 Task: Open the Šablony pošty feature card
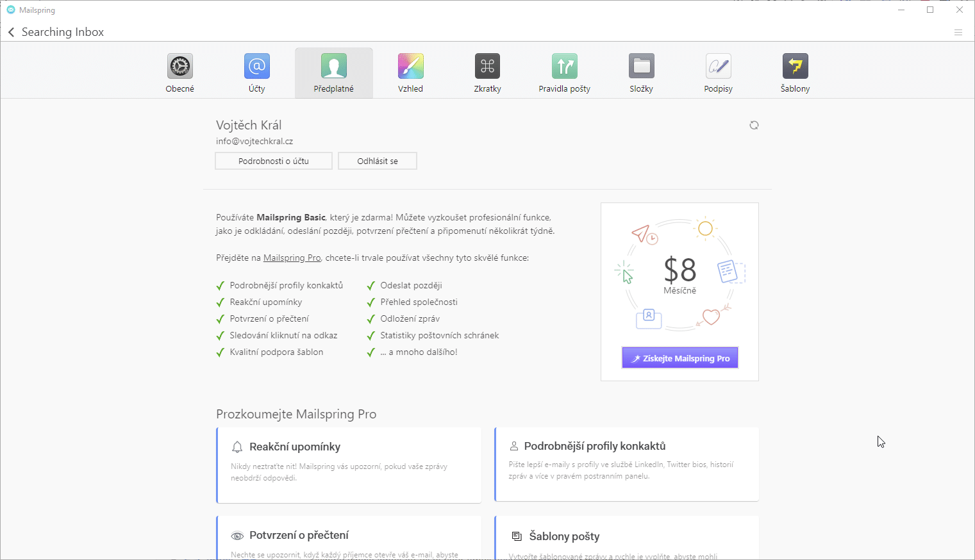pyautogui.click(x=627, y=538)
